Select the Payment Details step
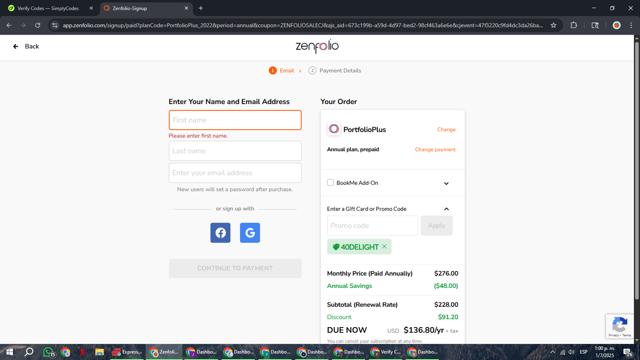Screen dimensions: 640x360 pos(335,71)
